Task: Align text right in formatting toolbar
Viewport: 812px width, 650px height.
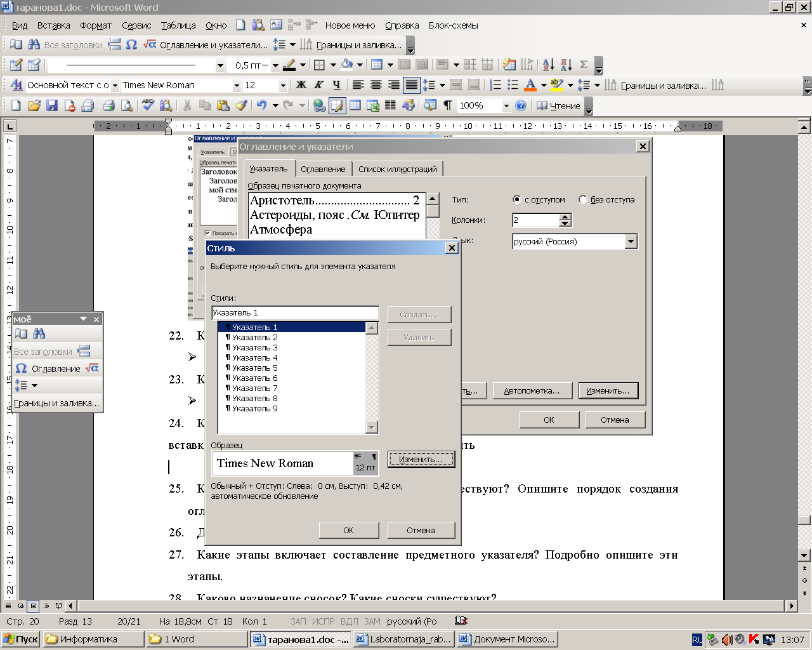Action: [394, 85]
